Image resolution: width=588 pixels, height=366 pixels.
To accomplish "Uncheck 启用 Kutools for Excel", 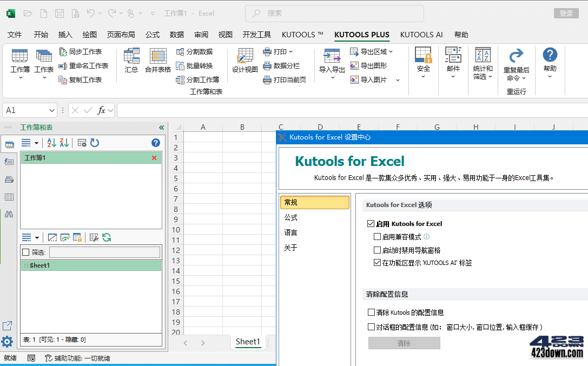I will 371,223.
